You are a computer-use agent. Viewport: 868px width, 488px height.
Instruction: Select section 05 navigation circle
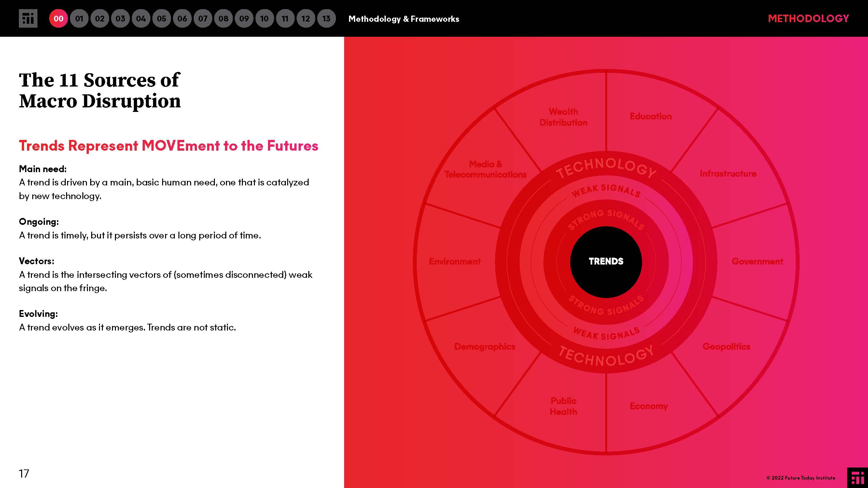tap(161, 19)
